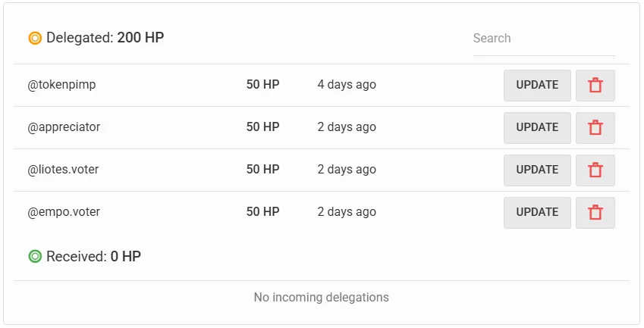The width and height of the screenshot is (644, 328).
Task: Click UPDATE button in @empo.voter row
Action: pos(537,213)
